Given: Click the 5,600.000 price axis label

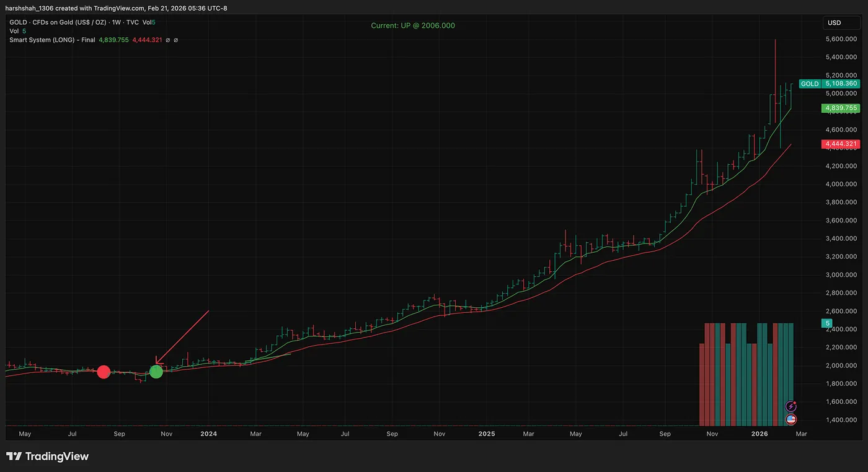Looking at the screenshot, I should (842, 39).
